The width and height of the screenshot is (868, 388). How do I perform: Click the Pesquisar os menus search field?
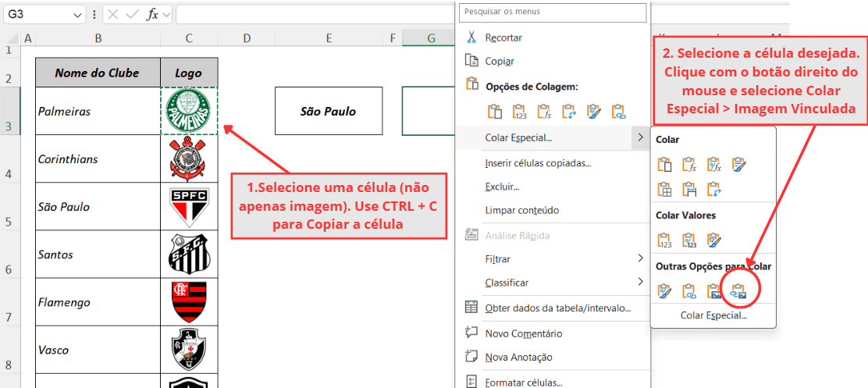pos(553,12)
